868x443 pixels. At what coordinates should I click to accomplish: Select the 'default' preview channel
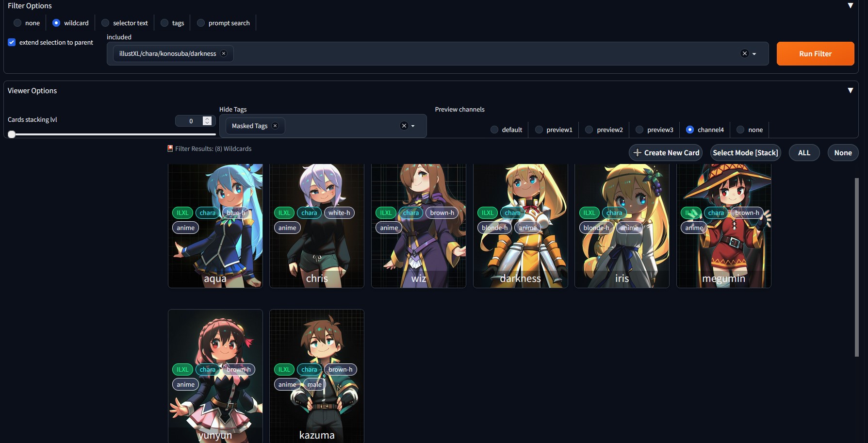507,130
